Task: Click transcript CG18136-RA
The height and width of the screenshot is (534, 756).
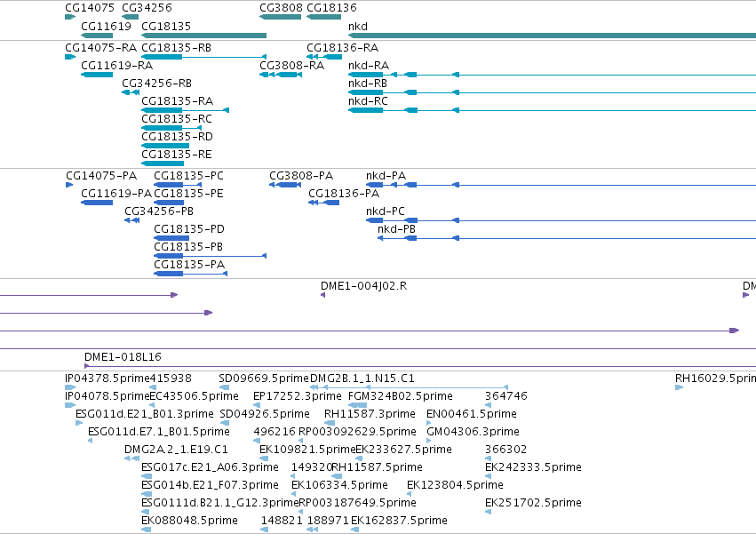Action: 342,48
